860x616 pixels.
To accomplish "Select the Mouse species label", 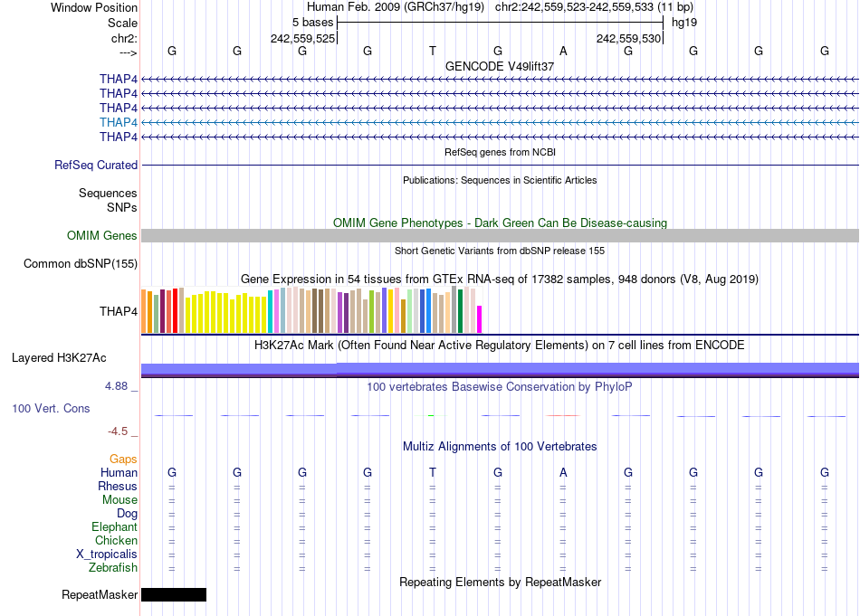I will (119, 500).
